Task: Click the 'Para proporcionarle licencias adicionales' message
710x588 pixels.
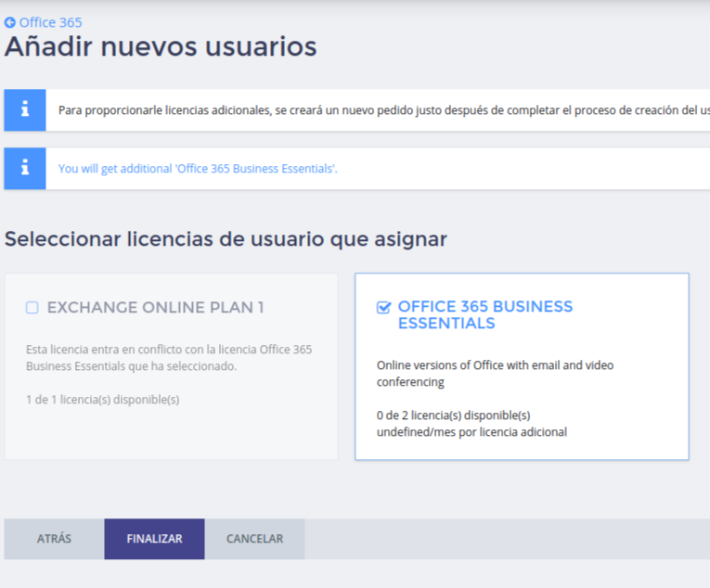Action: tap(384, 110)
